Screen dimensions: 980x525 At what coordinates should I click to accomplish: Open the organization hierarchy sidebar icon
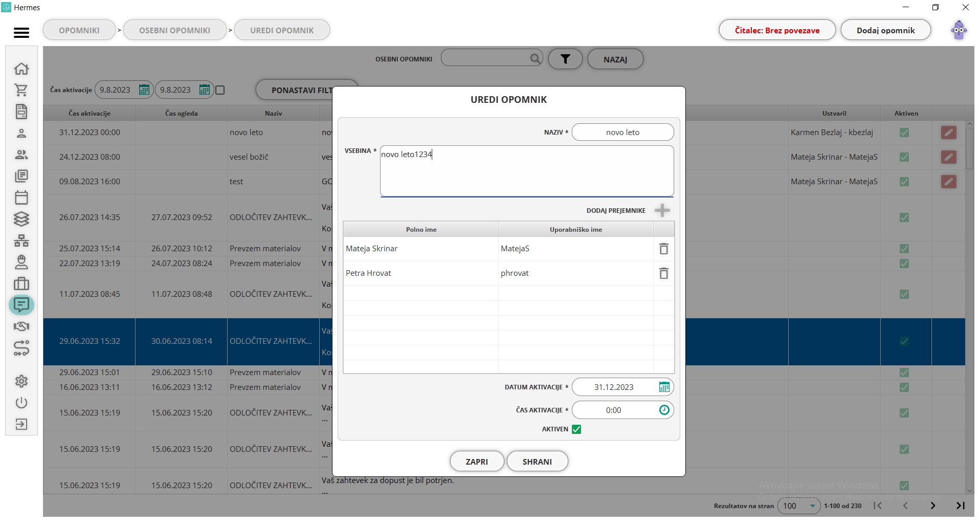tap(21, 240)
